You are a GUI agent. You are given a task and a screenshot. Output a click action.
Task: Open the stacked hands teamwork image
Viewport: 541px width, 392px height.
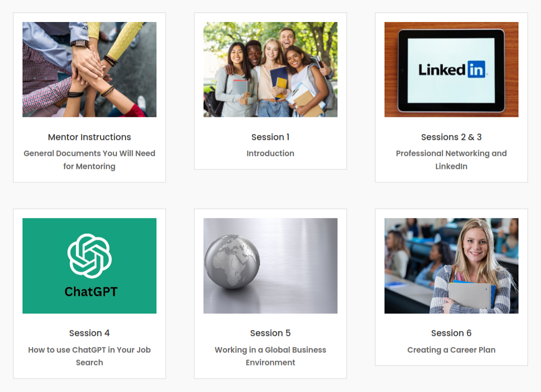tap(89, 69)
